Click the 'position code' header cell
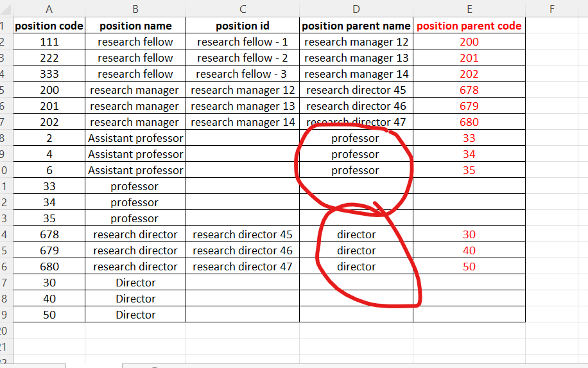The width and height of the screenshot is (588, 368). [49, 26]
